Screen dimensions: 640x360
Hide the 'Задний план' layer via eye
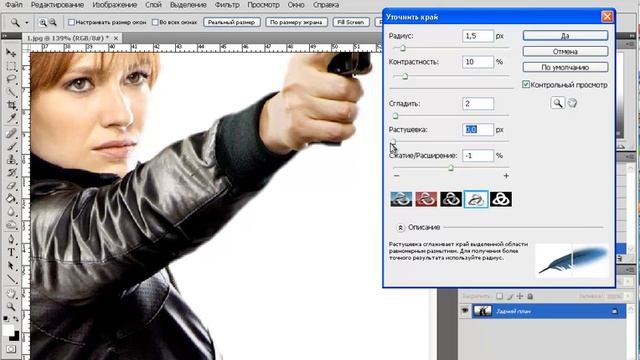(464, 311)
